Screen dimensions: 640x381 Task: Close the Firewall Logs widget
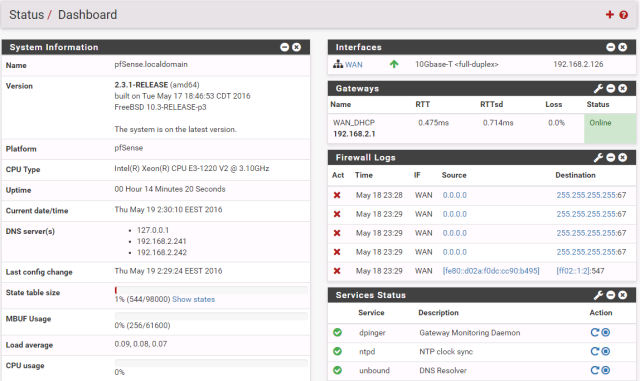(x=622, y=158)
